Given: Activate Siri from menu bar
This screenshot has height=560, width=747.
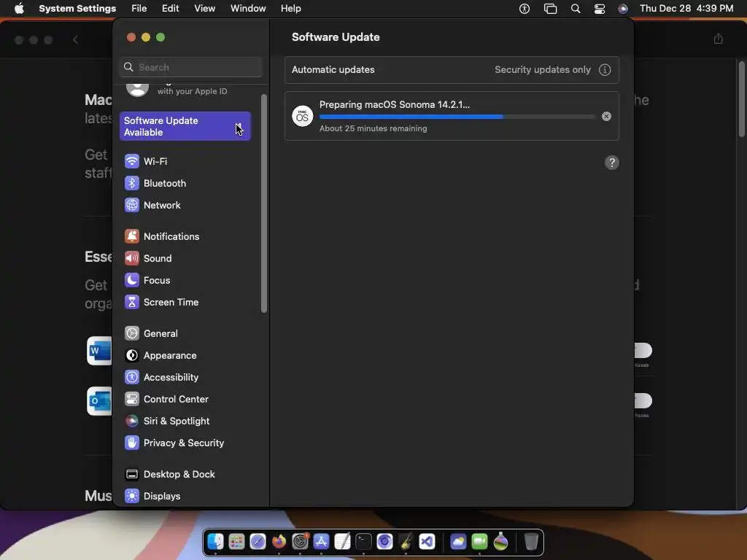Looking at the screenshot, I should (623, 9).
